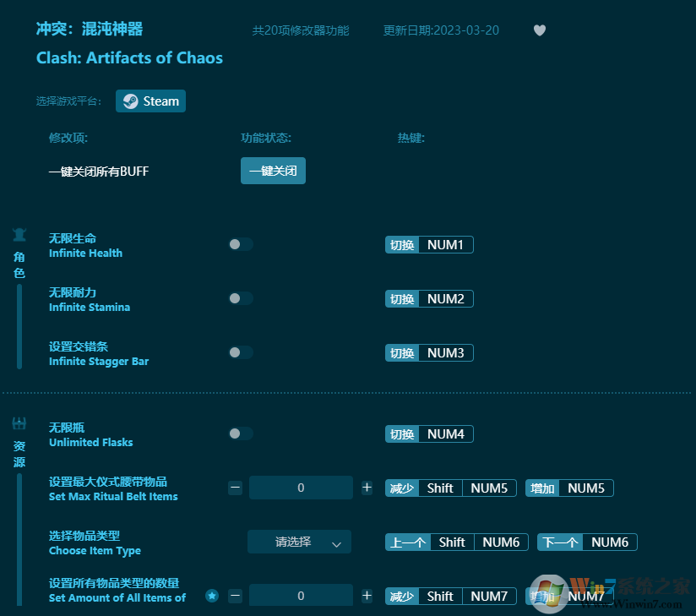The width and height of the screenshot is (696, 616).
Task: Click minus for Set Amount of All Items
Action: [236, 596]
